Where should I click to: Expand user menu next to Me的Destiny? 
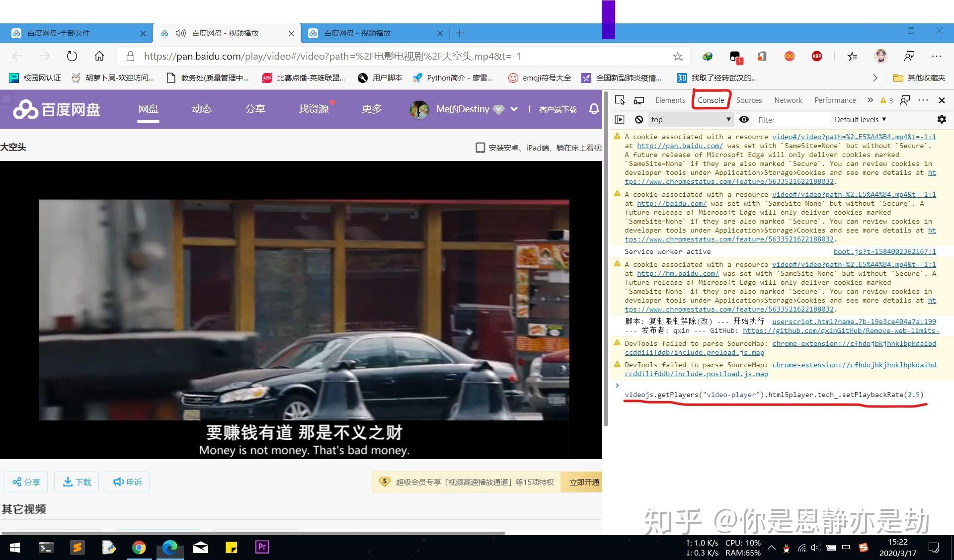click(514, 109)
